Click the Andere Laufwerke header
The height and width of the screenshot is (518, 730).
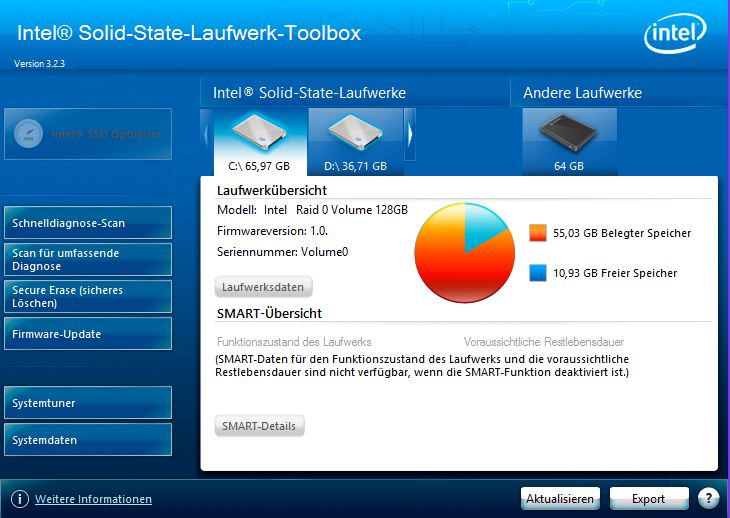[x=582, y=93]
